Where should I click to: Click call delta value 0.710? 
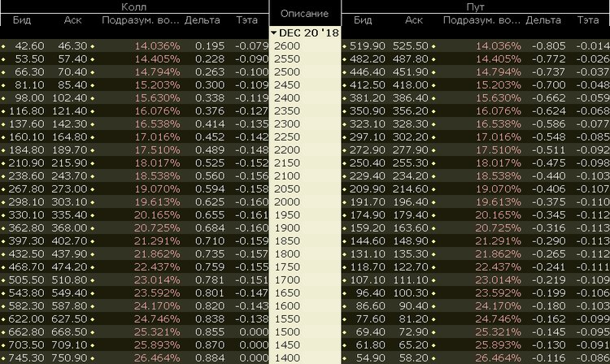210,241
